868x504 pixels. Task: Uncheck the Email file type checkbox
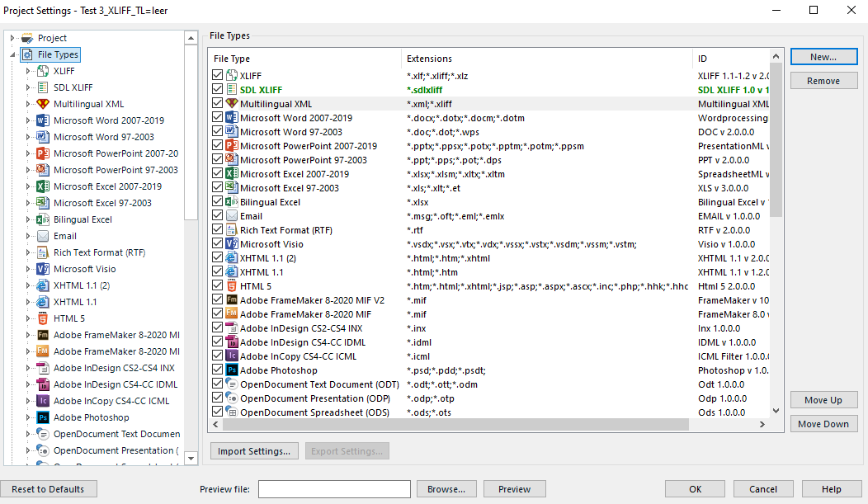pos(216,215)
